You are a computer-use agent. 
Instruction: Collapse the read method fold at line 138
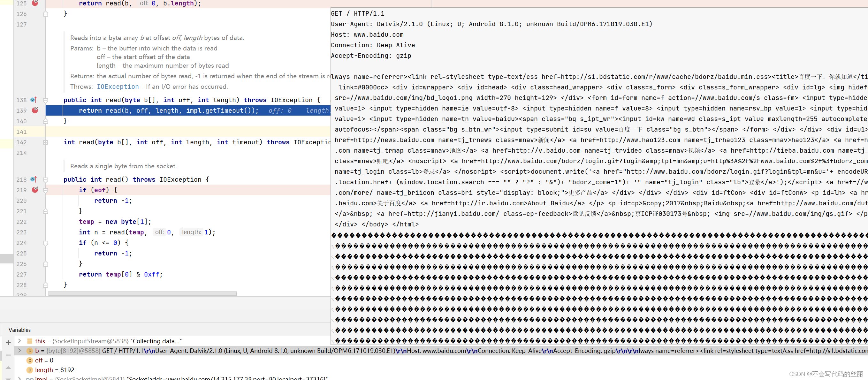[45, 100]
